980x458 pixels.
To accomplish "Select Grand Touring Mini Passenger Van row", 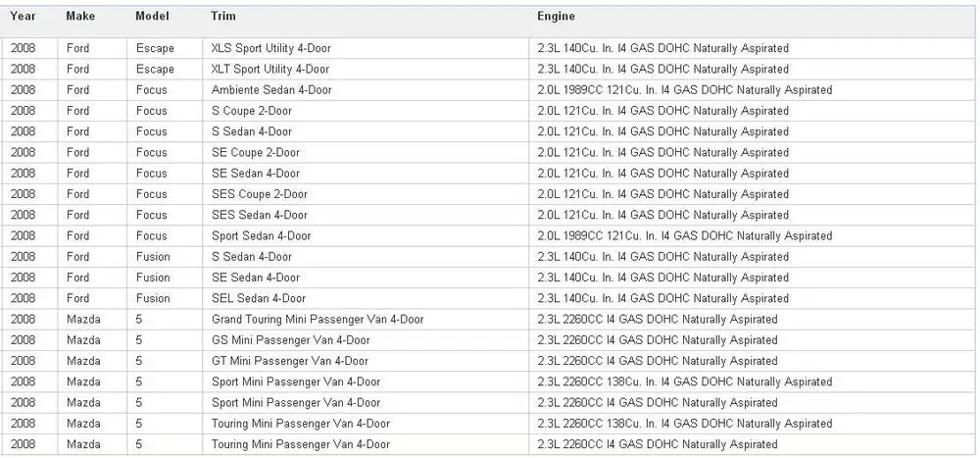I will (x=490, y=319).
